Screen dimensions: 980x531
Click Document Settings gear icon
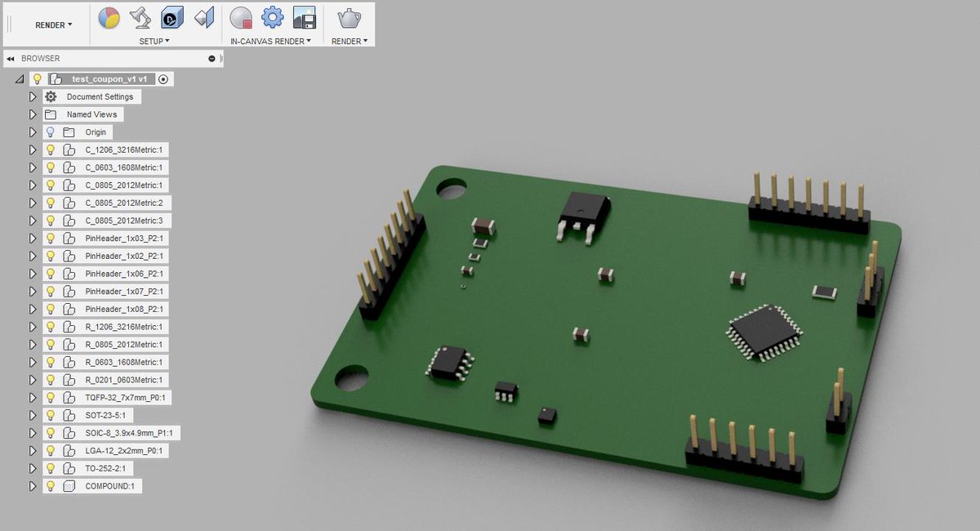(x=51, y=96)
